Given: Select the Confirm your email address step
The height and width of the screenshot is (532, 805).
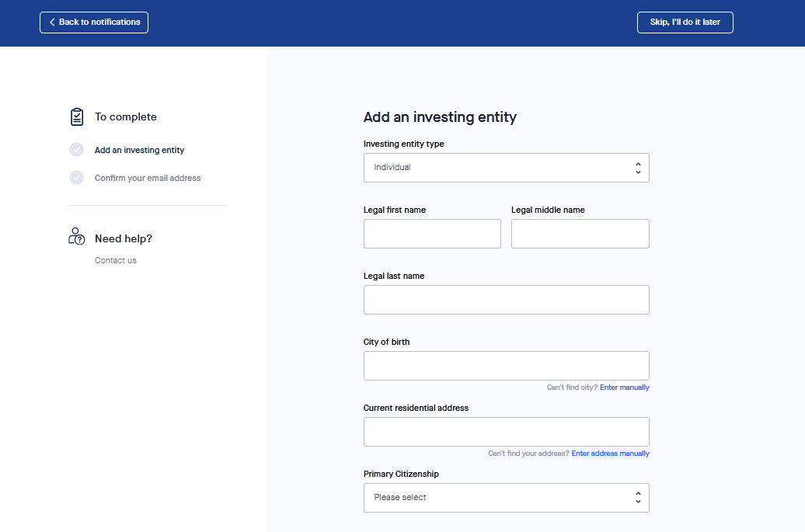Looking at the screenshot, I should [x=148, y=178].
